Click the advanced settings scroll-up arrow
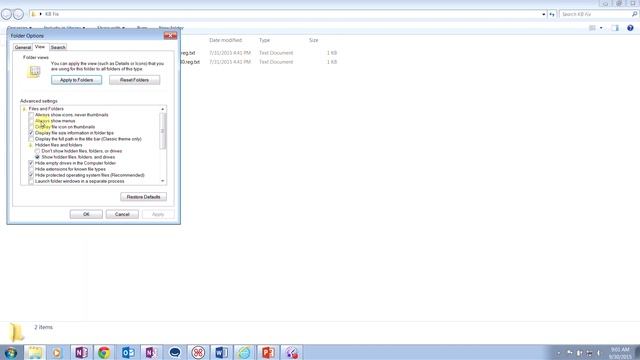This screenshot has height=360, width=640. 163,109
